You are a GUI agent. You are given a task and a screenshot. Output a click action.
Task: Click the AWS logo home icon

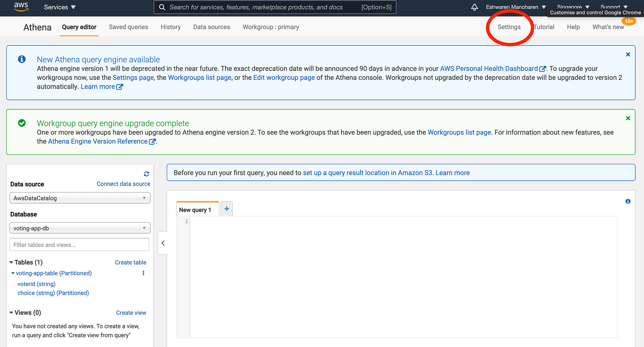tap(21, 7)
